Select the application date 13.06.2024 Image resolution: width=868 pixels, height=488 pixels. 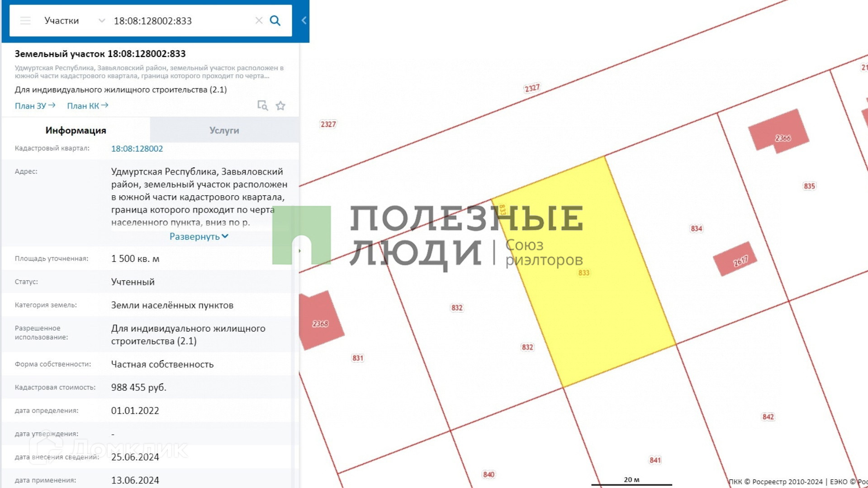[135, 480]
